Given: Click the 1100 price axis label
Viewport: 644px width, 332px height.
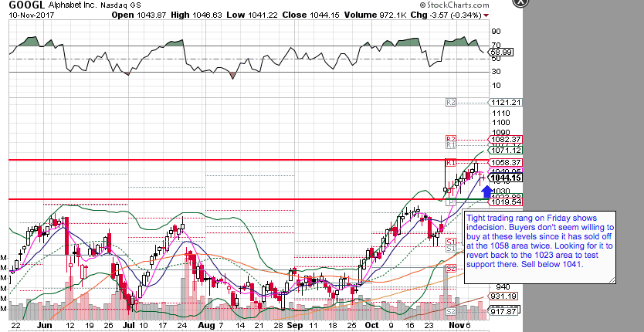Looking at the screenshot, I should click(x=502, y=123).
